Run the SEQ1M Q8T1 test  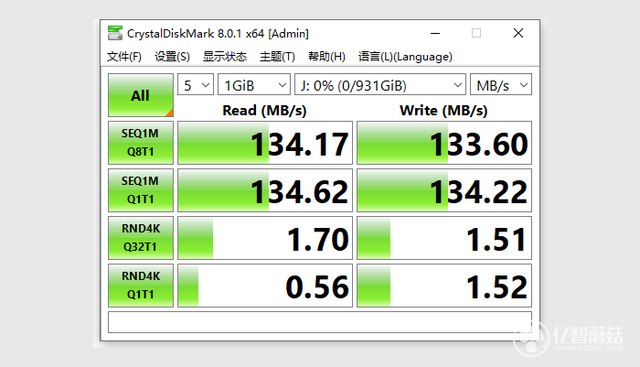(x=141, y=143)
